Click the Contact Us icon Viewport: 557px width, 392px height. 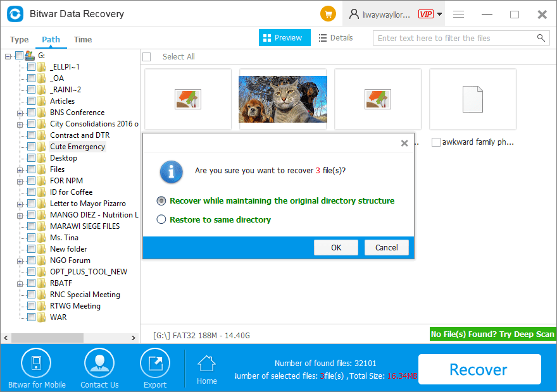99,364
